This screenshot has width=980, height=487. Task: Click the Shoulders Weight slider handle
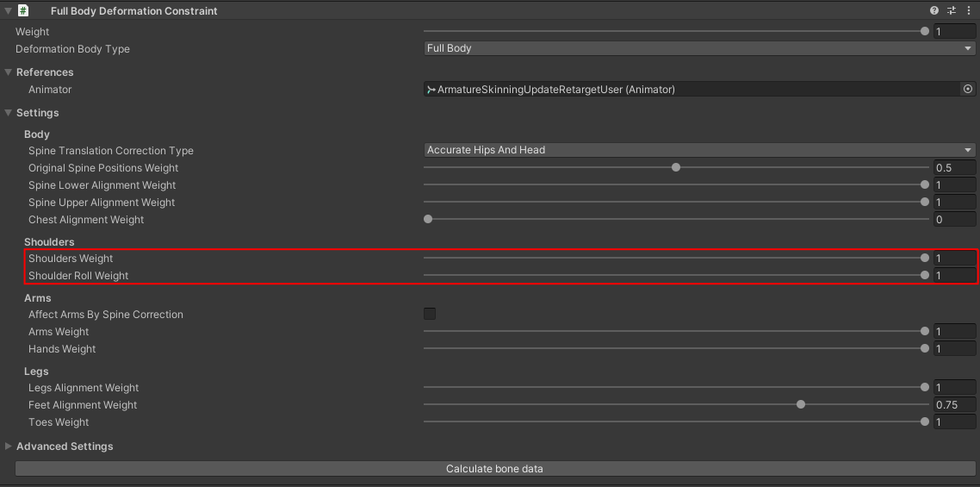click(x=925, y=258)
